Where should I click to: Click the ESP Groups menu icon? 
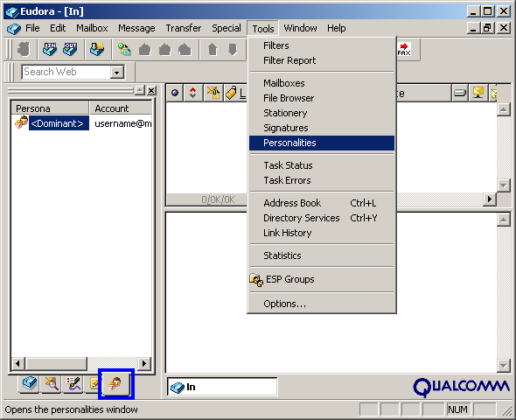pyautogui.click(x=256, y=280)
